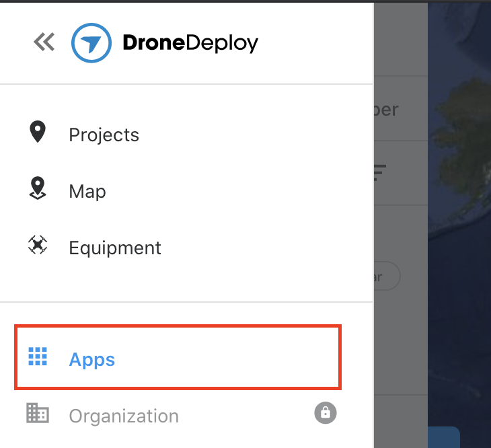Collapse sidebar with double-chevron icon

(x=44, y=42)
